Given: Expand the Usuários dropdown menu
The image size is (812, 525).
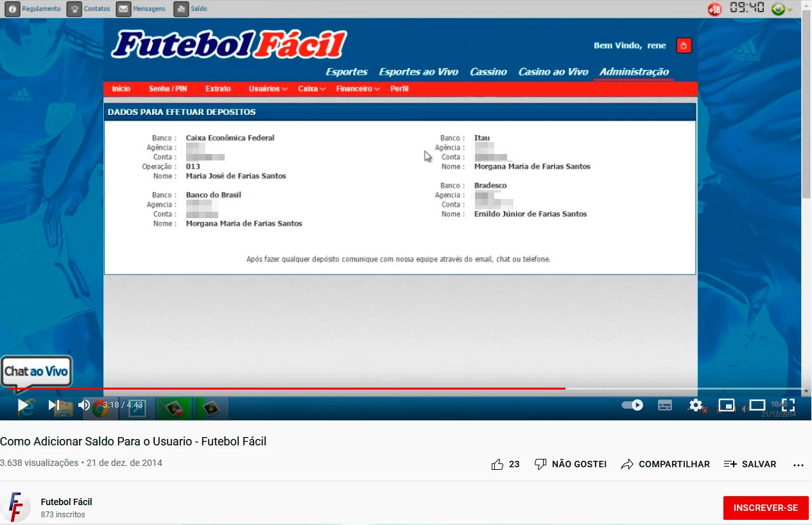Looking at the screenshot, I should pos(267,89).
